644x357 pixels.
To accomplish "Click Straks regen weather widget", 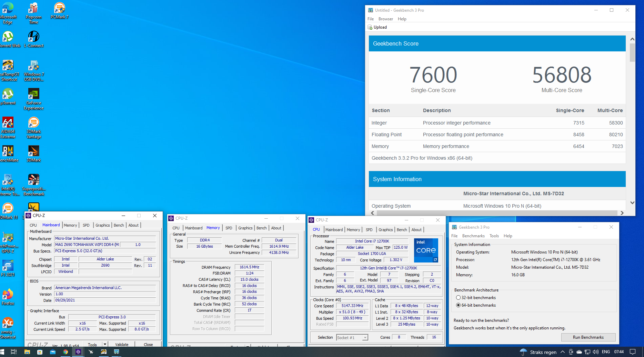I will [538, 352].
